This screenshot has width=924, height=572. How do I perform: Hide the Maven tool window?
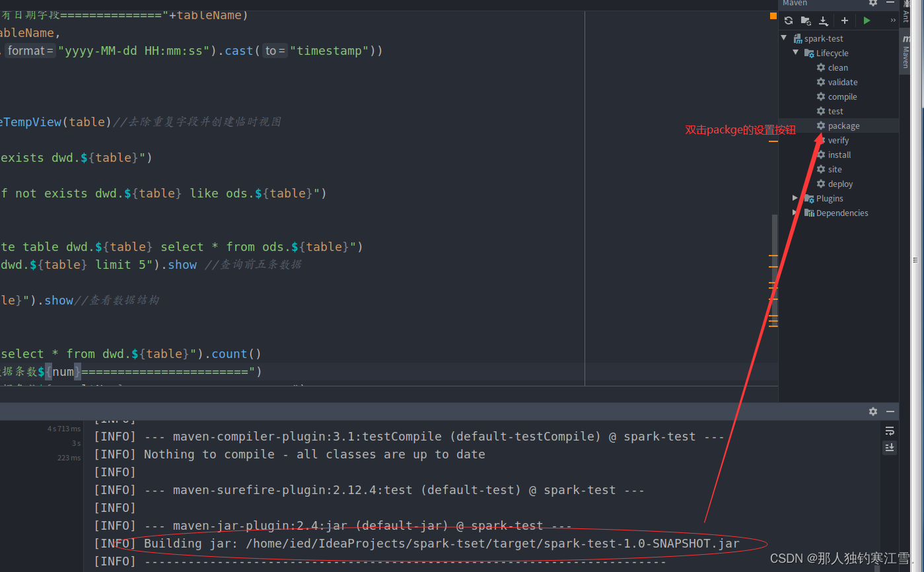890,3
